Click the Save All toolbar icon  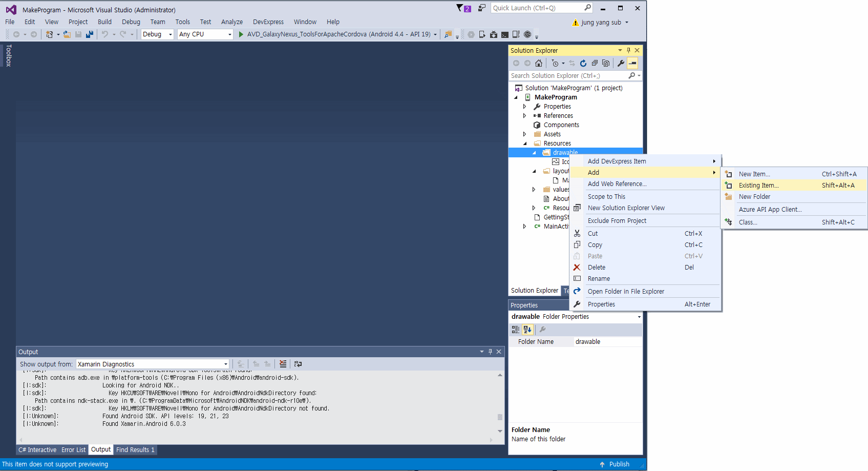tap(90, 34)
